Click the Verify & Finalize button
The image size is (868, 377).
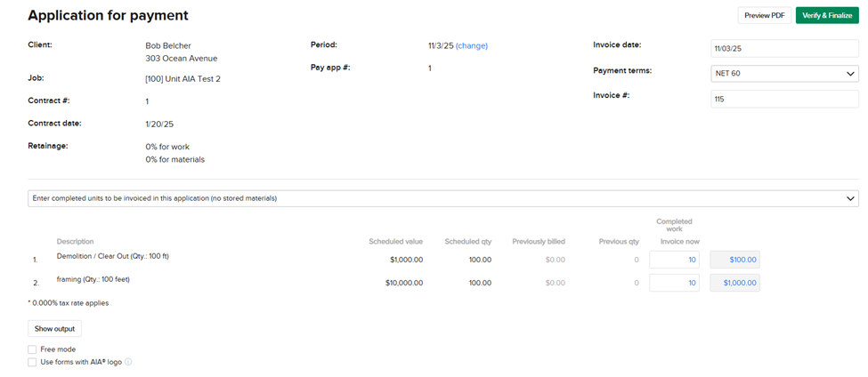pos(826,15)
